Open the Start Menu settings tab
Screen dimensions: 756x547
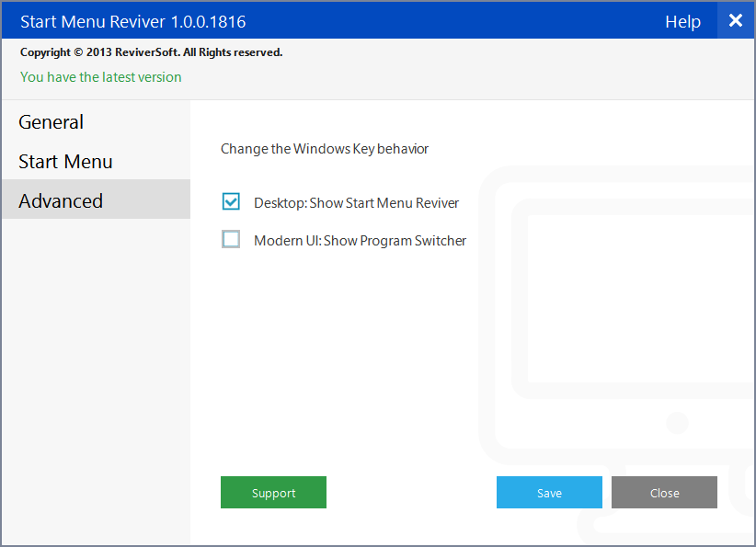96,162
